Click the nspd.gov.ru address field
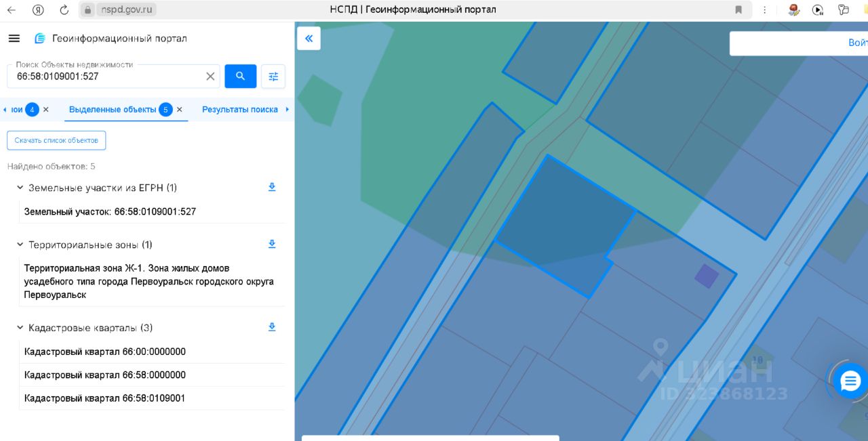Screen dimensions: 868x441 tap(126, 10)
